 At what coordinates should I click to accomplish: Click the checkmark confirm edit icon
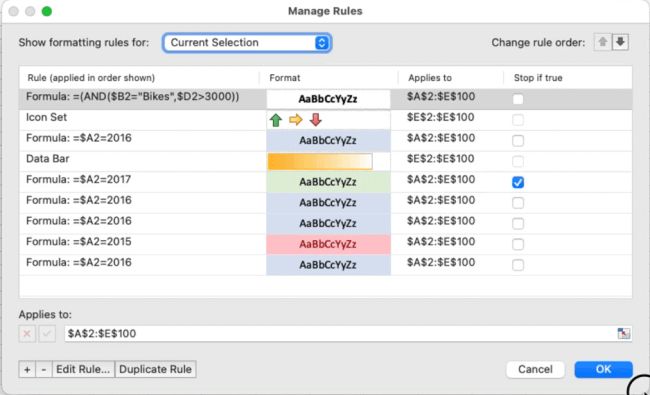point(47,334)
